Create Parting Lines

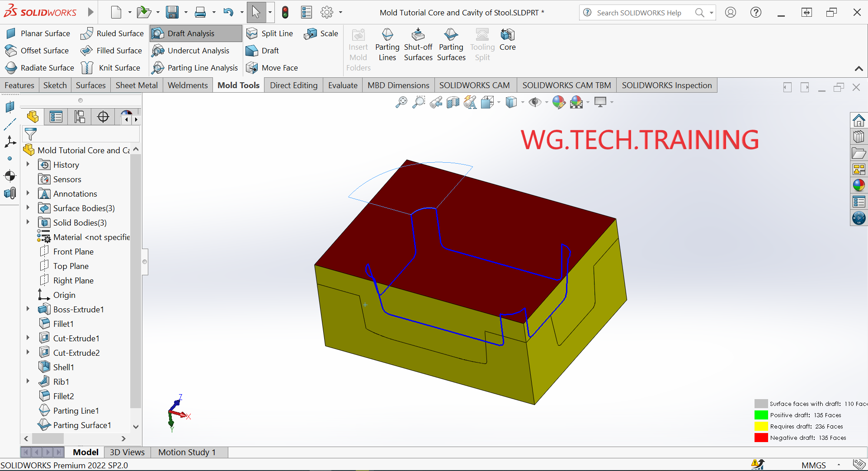[387, 45]
